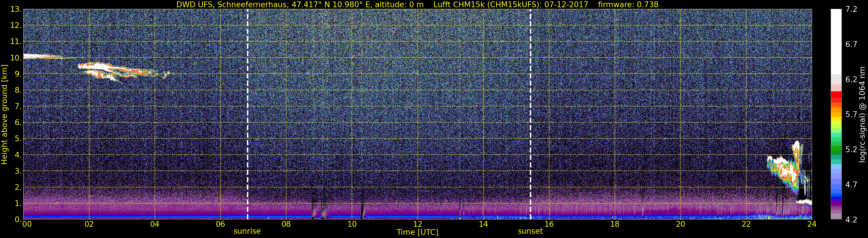Click the '12' tick label on time axis
This screenshot has height=238, width=868.
click(x=417, y=224)
